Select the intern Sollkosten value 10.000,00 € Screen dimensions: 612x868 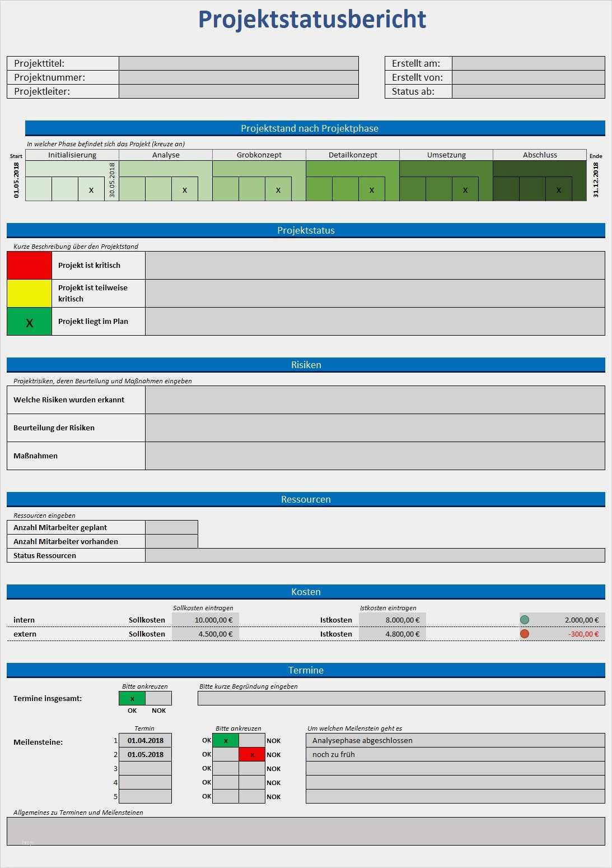[205, 620]
